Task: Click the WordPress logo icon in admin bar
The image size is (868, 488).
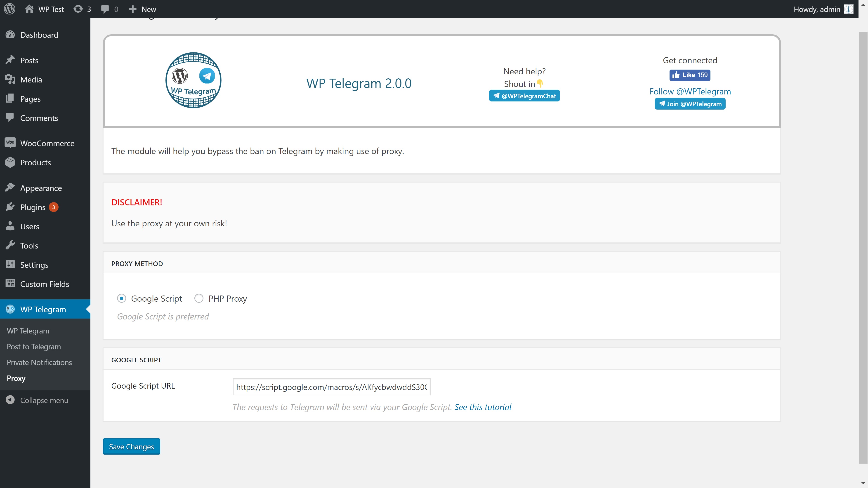Action: (10, 9)
